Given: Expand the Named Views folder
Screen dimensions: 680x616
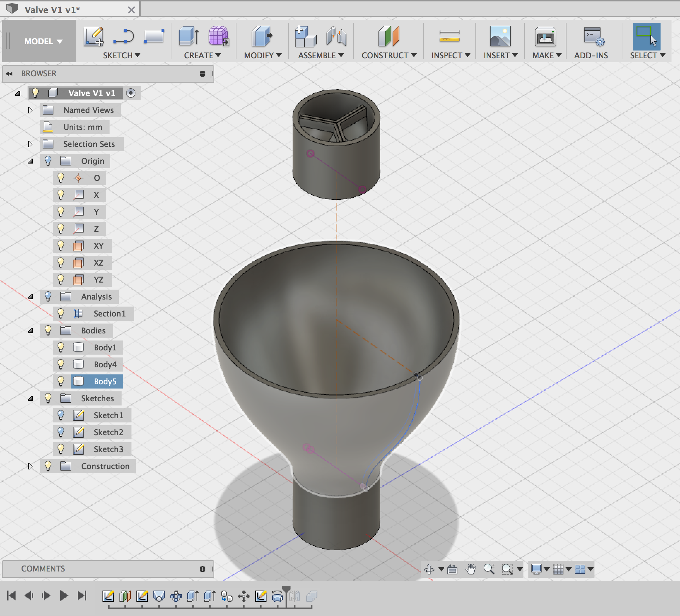Looking at the screenshot, I should (x=30, y=110).
